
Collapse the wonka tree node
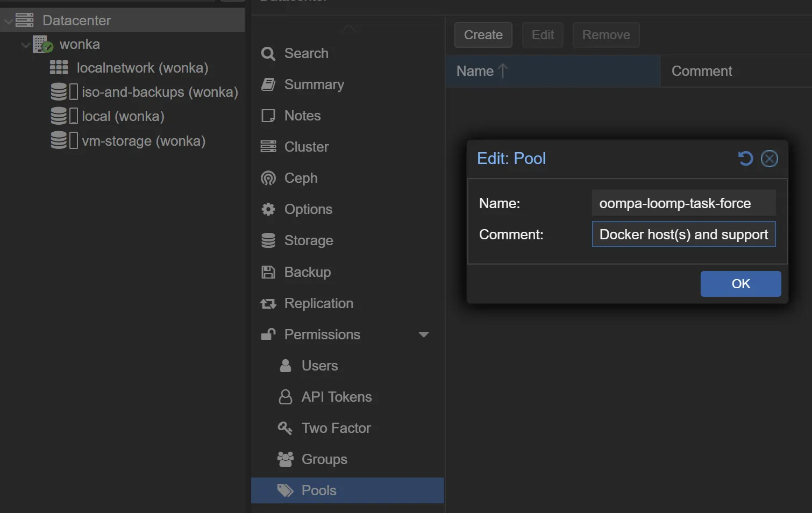pos(25,45)
